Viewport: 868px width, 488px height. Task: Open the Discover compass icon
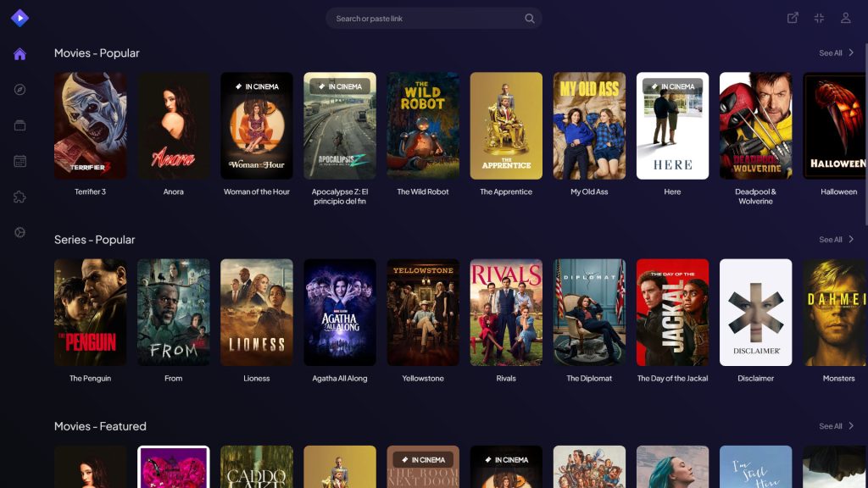tap(20, 90)
